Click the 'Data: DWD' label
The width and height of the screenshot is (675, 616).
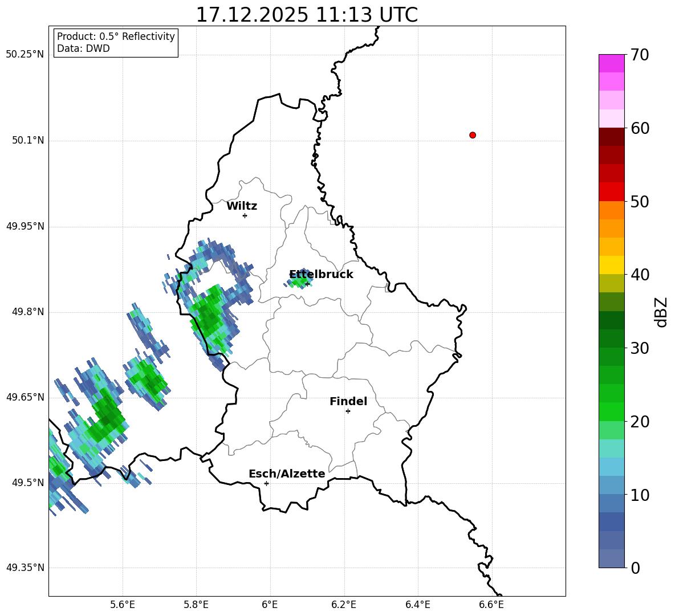point(83,48)
